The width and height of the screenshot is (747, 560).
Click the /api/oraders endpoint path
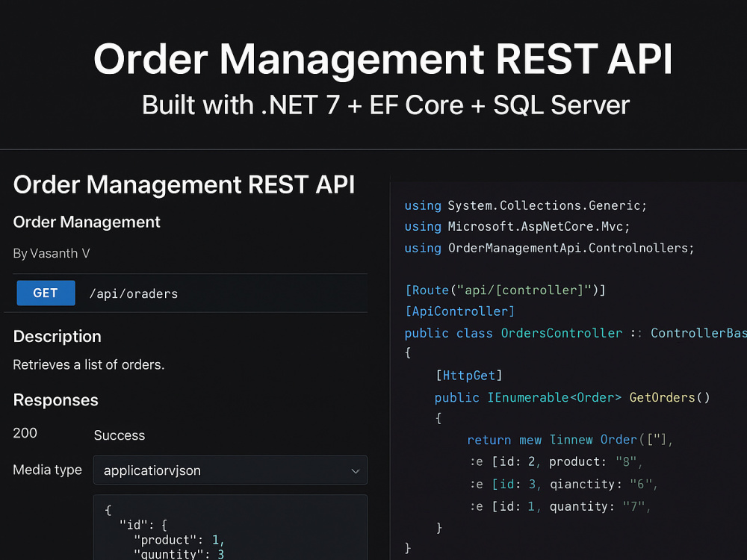(134, 293)
